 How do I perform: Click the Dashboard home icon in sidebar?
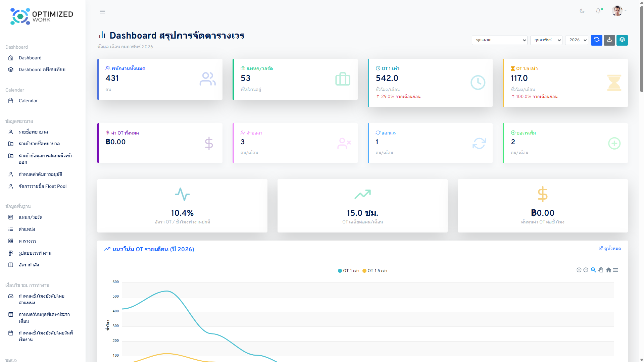(11, 58)
